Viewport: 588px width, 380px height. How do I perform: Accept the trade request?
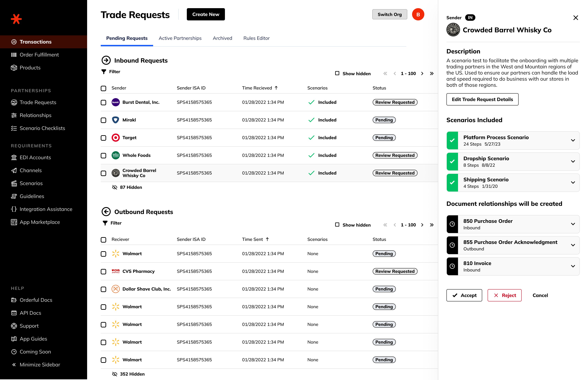[464, 295]
